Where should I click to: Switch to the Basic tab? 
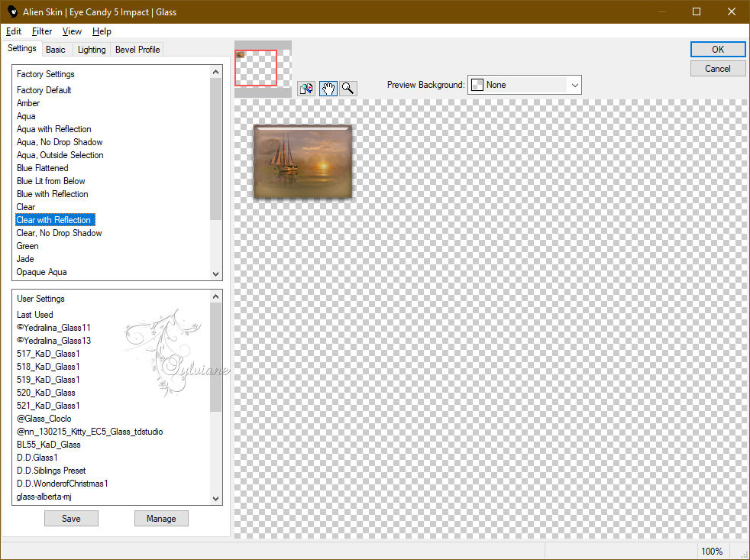[56, 50]
